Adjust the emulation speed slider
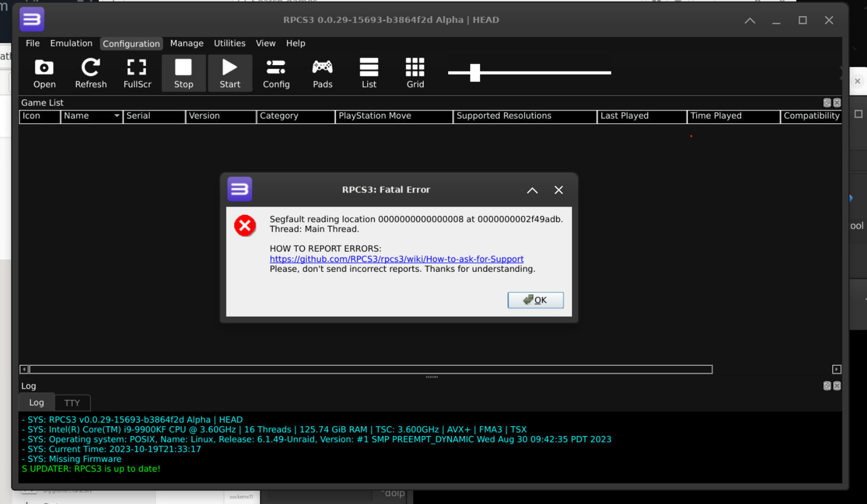The image size is (867, 504). tap(475, 73)
